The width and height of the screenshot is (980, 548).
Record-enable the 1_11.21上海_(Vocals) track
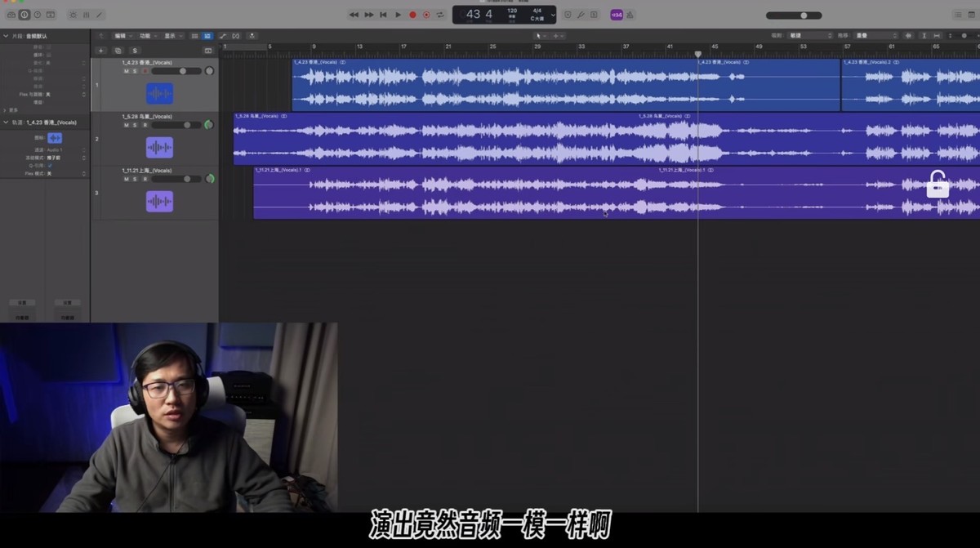click(x=145, y=179)
